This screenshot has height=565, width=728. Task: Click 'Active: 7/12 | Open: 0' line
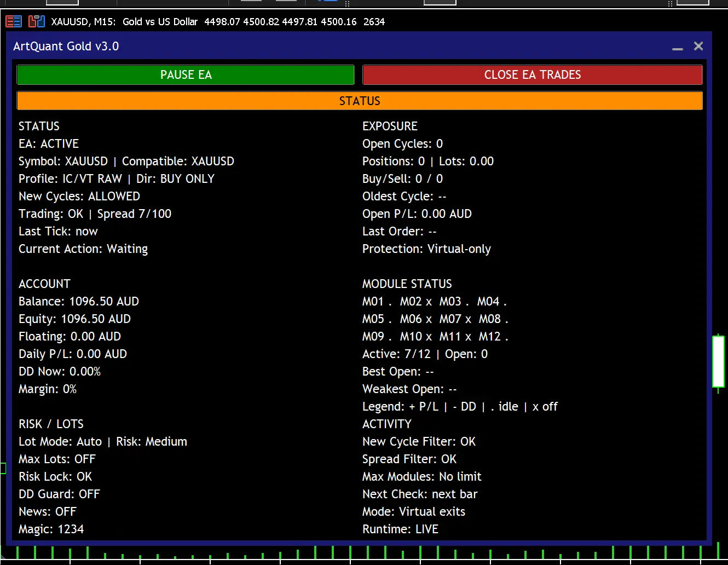[x=425, y=354]
